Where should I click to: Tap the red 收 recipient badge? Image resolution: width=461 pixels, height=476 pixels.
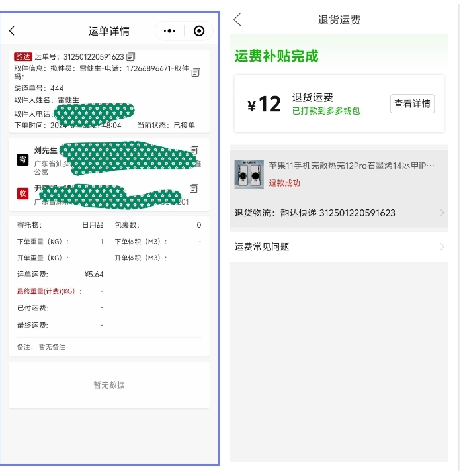tap(22, 193)
